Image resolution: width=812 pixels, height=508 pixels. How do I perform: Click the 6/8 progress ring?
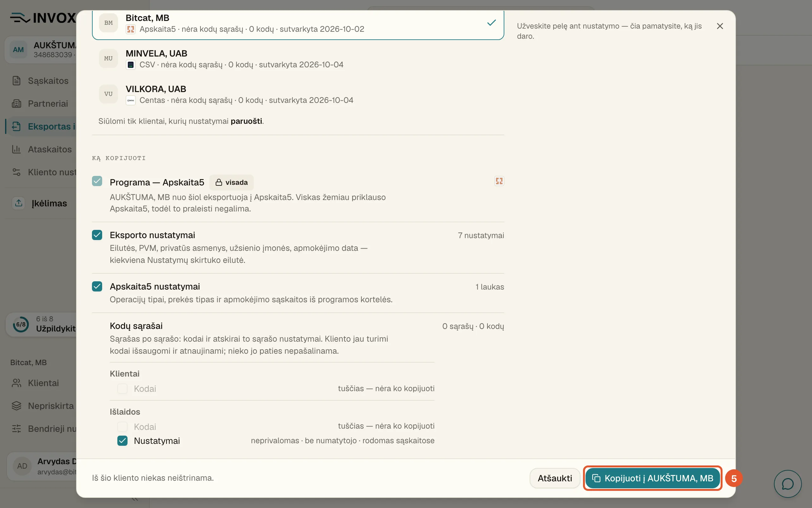[x=21, y=324]
